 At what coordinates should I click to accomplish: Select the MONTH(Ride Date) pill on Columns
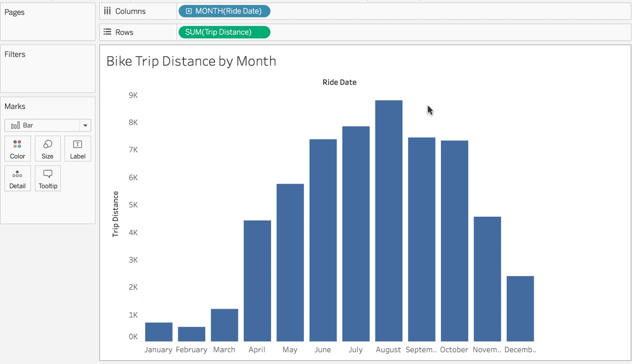coord(228,11)
